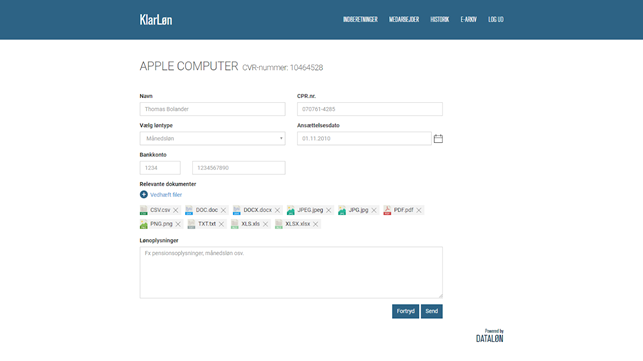The width and height of the screenshot is (643, 361).
Task: Click the JPG.jpg image icon
Action: pos(342,210)
